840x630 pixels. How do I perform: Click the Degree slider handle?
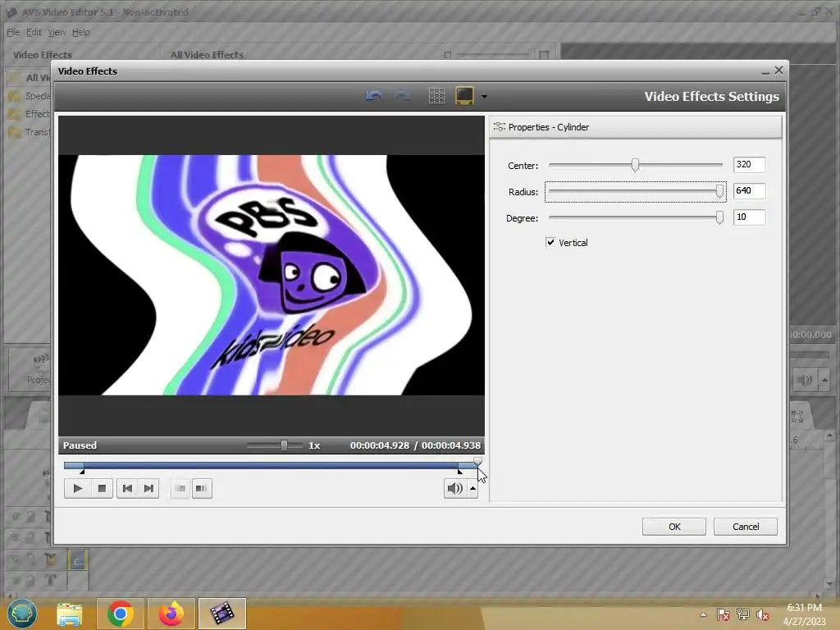tap(719, 217)
